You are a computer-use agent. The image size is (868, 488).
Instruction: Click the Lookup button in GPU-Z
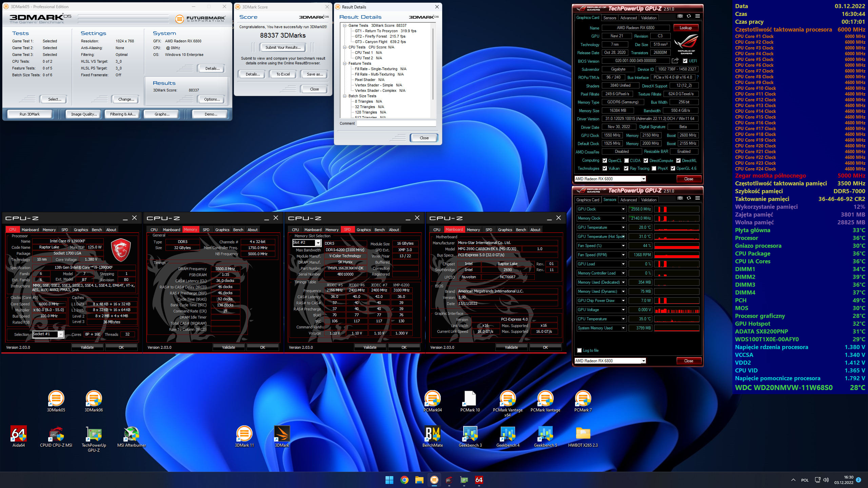(686, 28)
